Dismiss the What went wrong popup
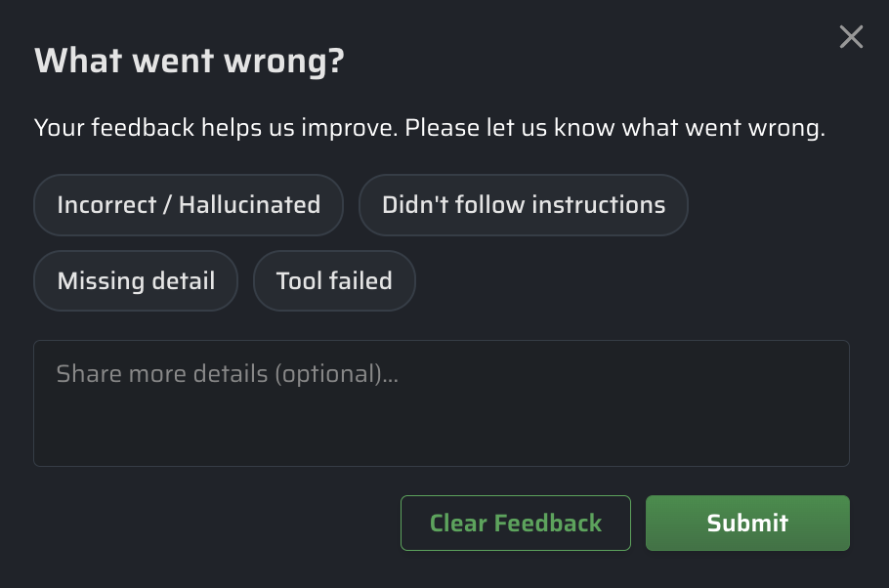This screenshot has width=889, height=588. (851, 37)
